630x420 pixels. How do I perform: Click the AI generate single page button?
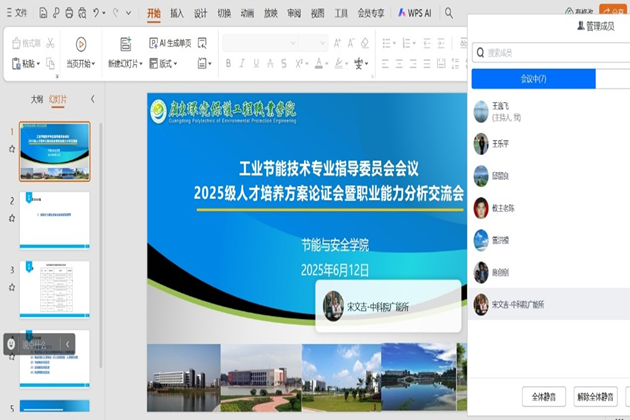coord(170,44)
